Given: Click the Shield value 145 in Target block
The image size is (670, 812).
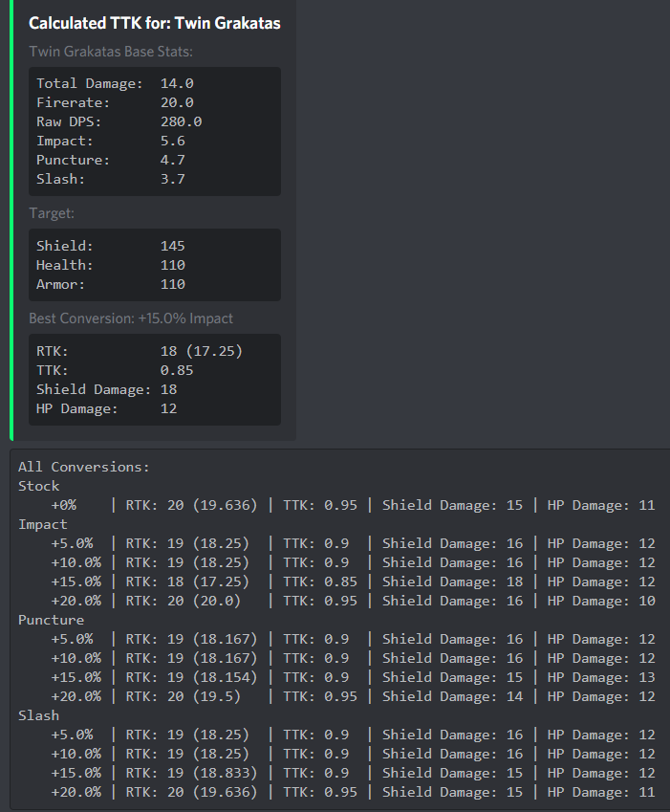Looking at the screenshot, I should coord(173,246).
